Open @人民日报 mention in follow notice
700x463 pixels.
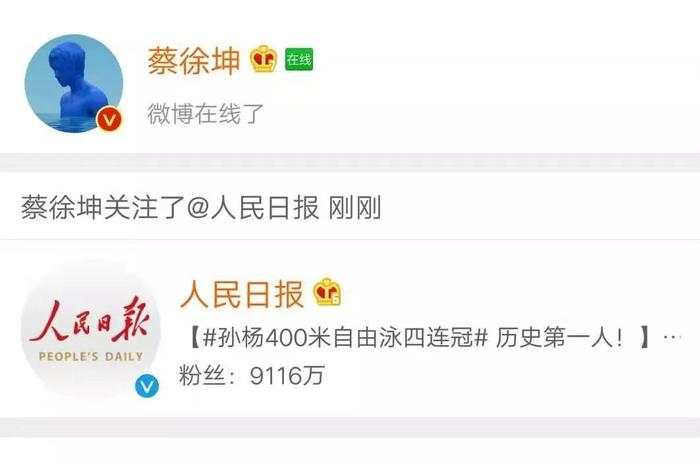pyautogui.click(x=253, y=208)
